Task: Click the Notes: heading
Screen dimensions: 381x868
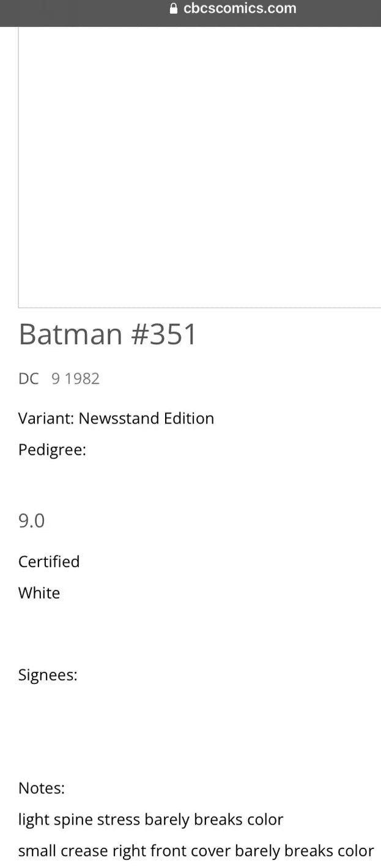Action: tap(42, 788)
